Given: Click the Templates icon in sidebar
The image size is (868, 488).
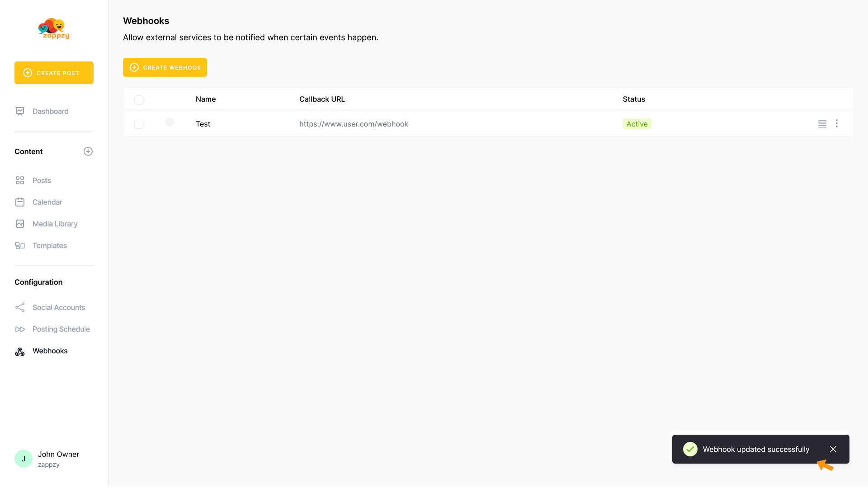Looking at the screenshot, I should coord(20,245).
